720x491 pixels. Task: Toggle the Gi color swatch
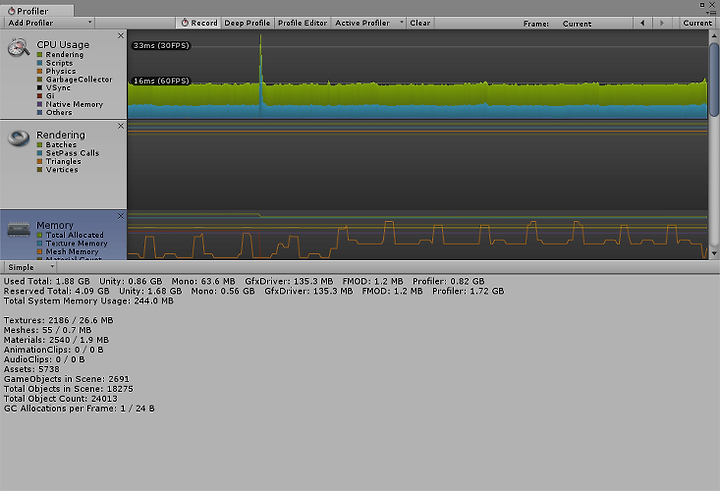coord(40,96)
